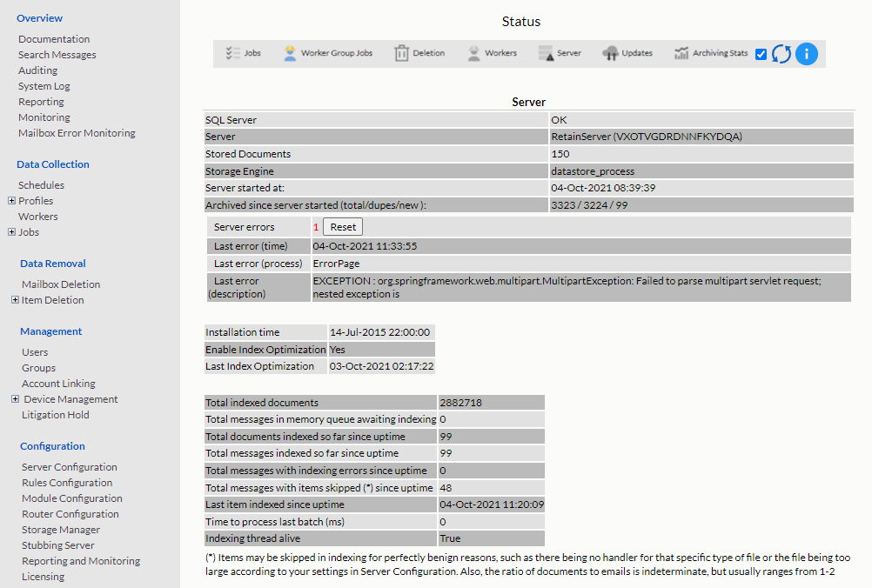Open the Jobs sidebar link
The image size is (872, 588).
pos(29,231)
